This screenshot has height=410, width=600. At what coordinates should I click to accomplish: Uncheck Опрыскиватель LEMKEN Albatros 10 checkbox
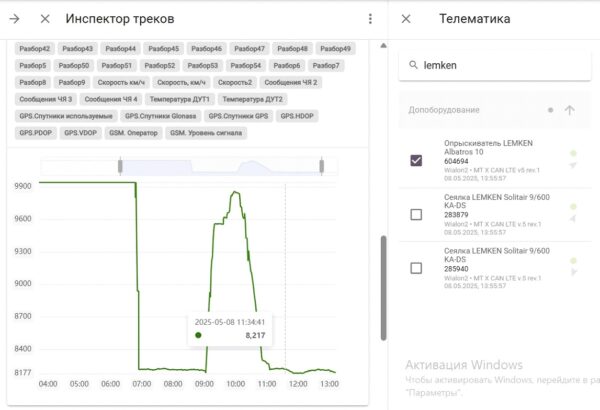coord(416,160)
